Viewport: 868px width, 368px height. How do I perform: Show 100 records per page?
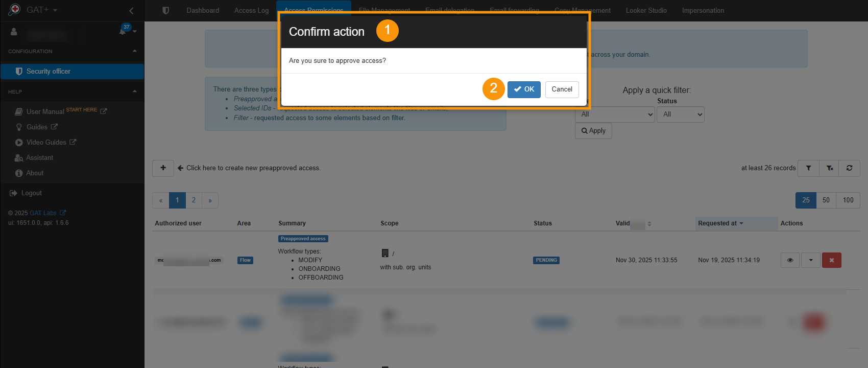point(848,200)
